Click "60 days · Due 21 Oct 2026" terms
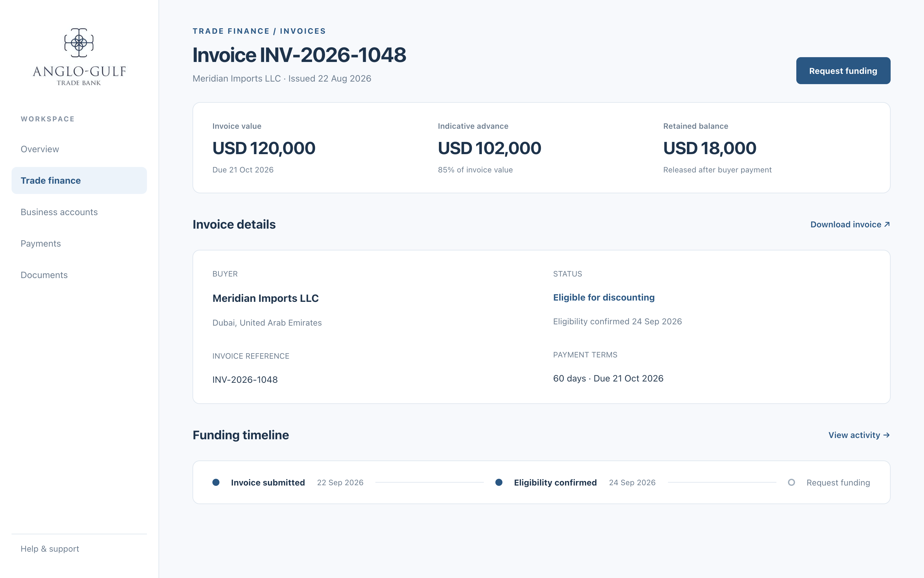924x578 pixels. click(608, 379)
